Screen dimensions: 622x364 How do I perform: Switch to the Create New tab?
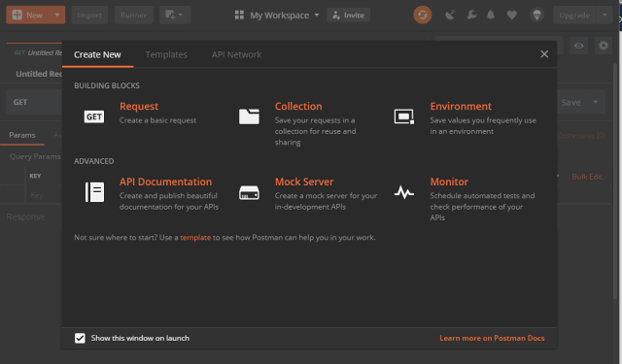tap(97, 54)
